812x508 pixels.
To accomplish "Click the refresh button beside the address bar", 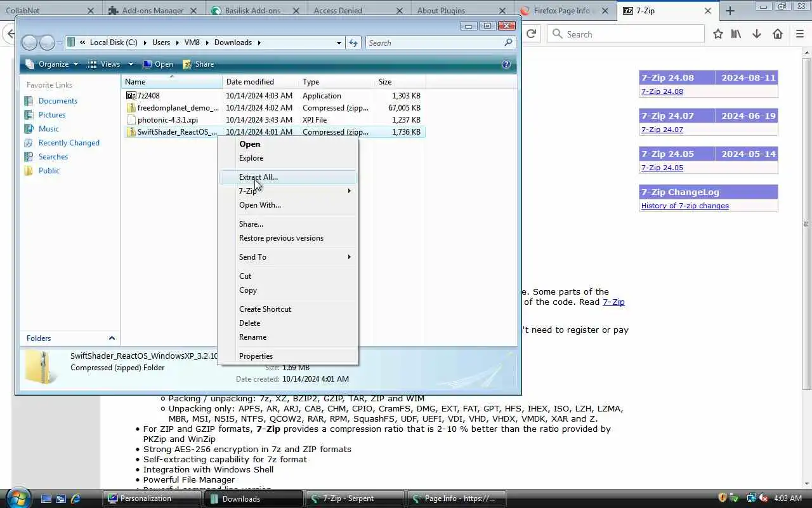I will click(x=353, y=43).
